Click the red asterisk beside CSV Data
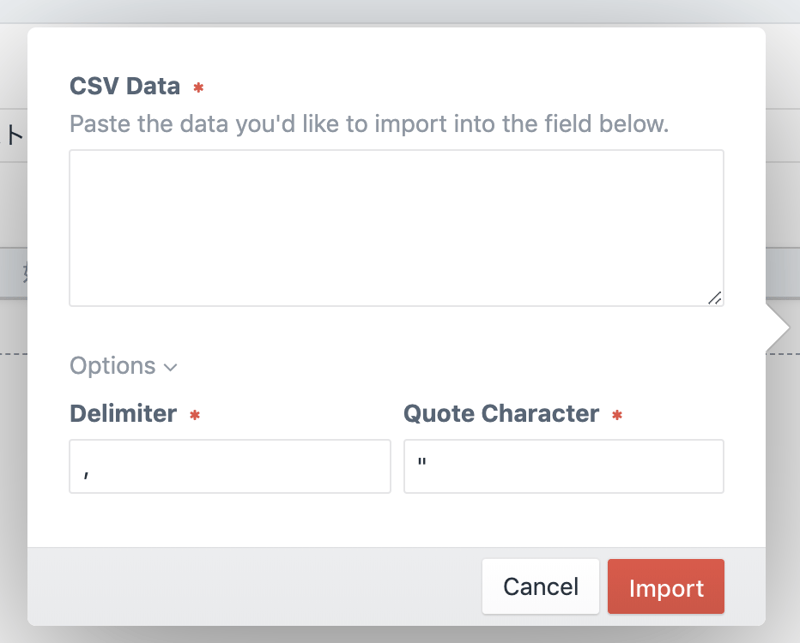The width and height of the screenshot is (800, 643). click(x=198, y=88)
